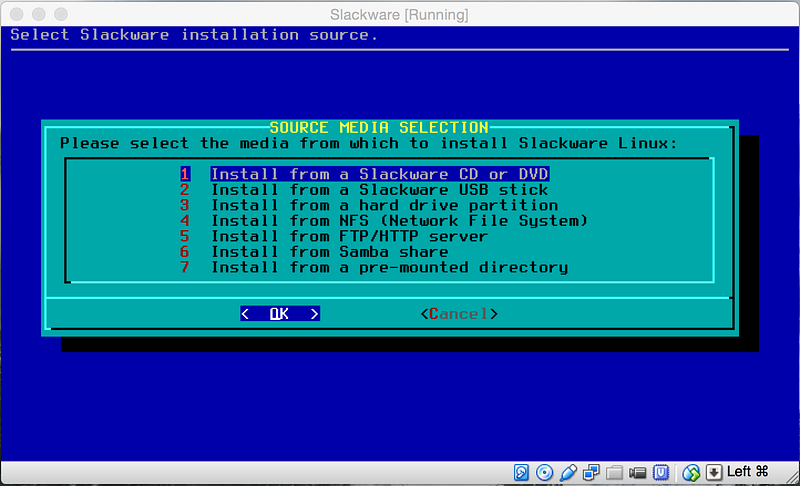Click the shared folders icon

[614, 472]
